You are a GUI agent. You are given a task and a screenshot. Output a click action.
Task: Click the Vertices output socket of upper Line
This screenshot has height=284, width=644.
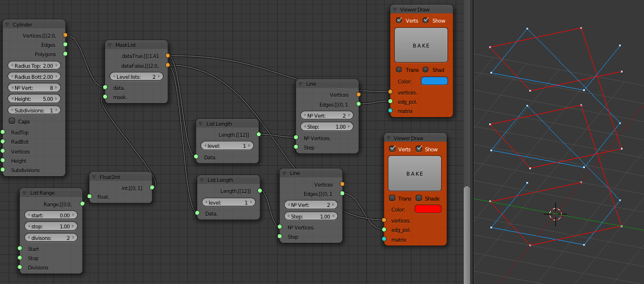click(x=359, y=94)
